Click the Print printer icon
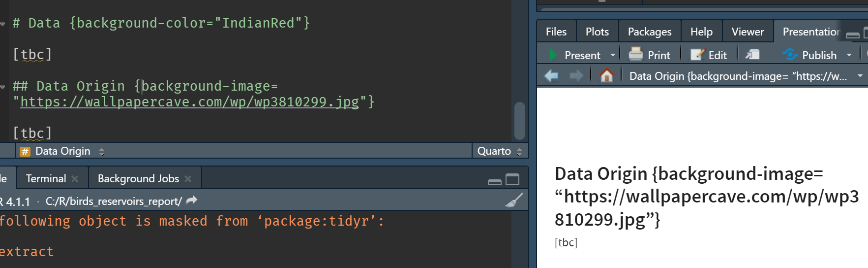The width and height of the screenshot is (868, 268). [x=636, y=54]
